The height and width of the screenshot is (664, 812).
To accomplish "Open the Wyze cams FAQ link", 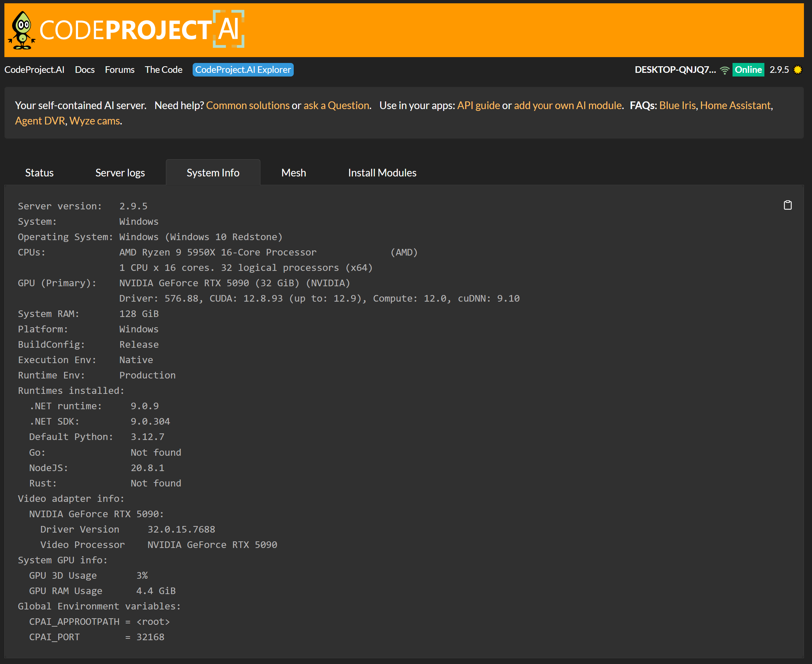I will (x=94, y=121).
